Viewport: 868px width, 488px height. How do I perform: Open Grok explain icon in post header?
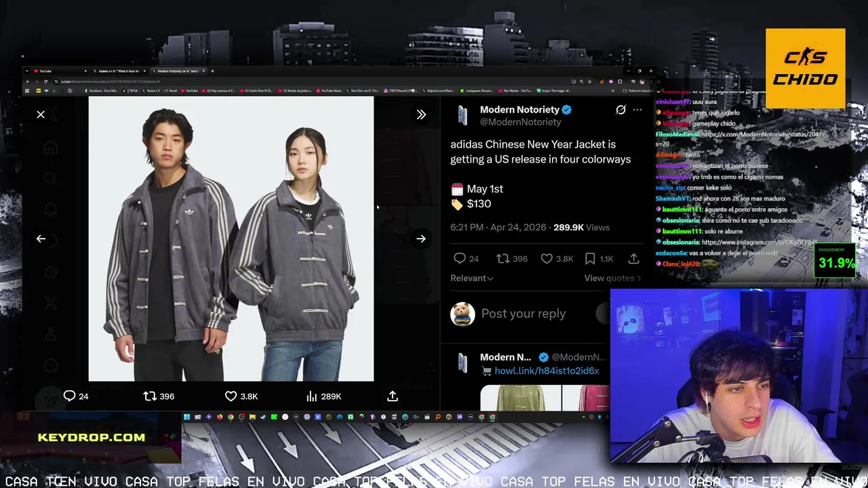(620, 109)
